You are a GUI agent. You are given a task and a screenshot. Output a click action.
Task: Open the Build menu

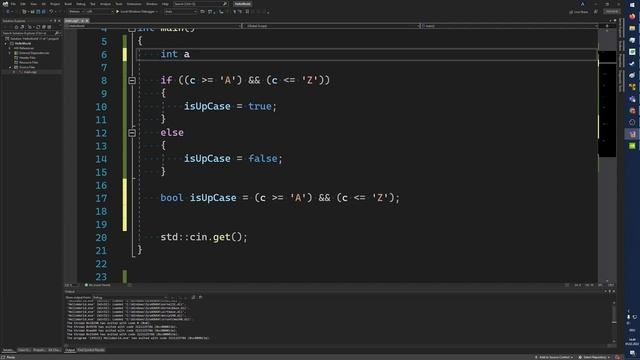tap(68, 4)
